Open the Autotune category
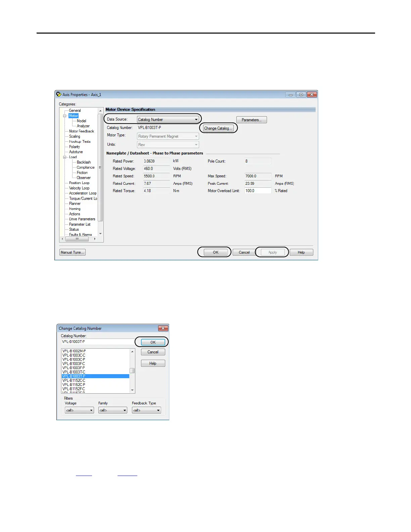The height and width of the screenshot is (532, 411). pos(76,152)
